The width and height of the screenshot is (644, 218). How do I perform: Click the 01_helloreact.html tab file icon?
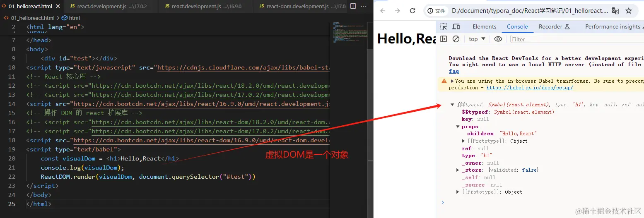[4, 7]
